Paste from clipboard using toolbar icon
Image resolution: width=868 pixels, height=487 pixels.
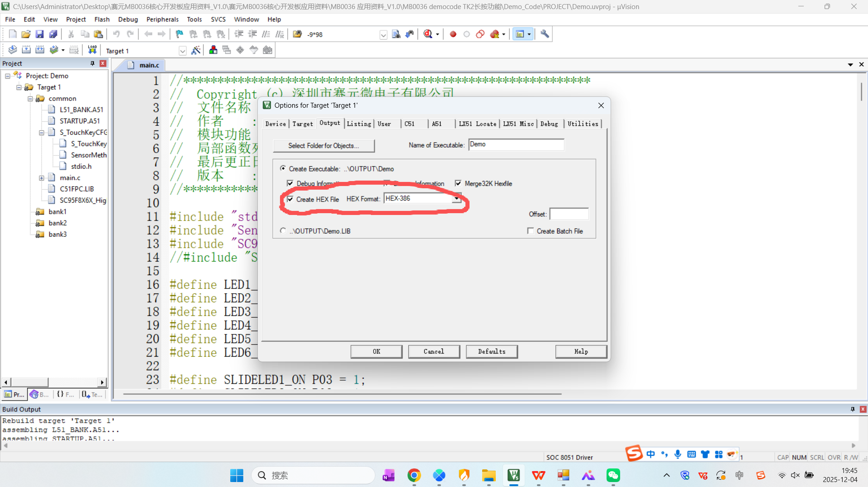98,34
